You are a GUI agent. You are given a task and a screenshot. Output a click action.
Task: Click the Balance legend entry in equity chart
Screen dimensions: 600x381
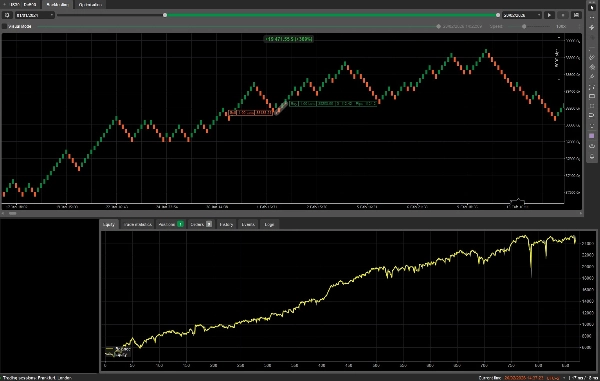click(119, 349)
